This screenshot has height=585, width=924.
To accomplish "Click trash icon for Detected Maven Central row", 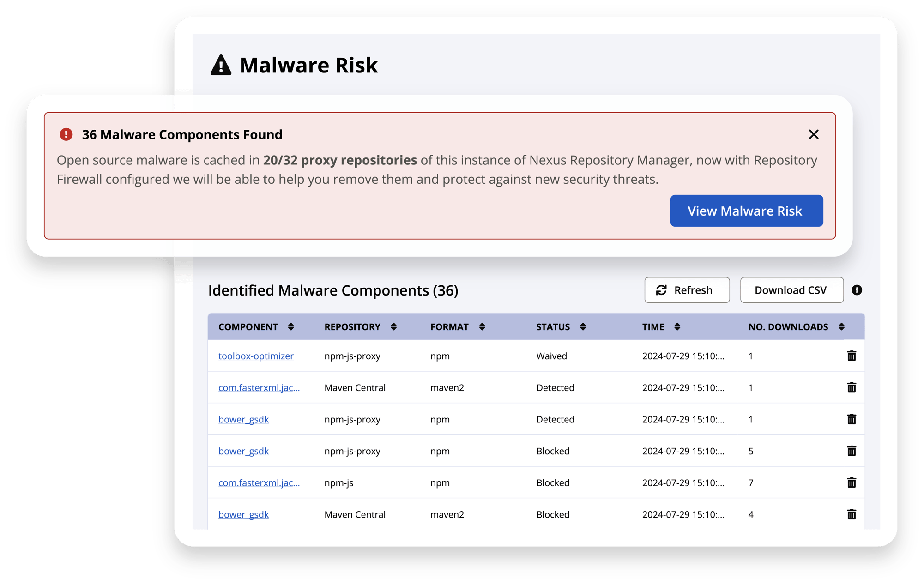I will [852, 387].
